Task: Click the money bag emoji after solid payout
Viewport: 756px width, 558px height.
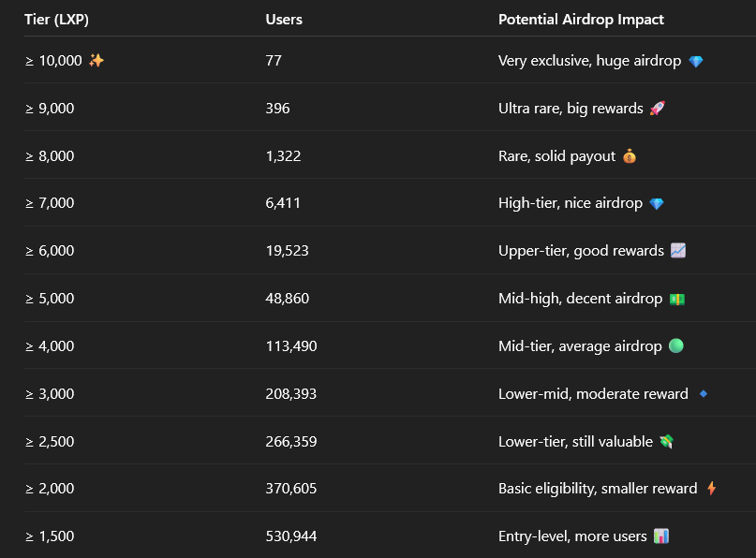Action: [x=630, y=156]
